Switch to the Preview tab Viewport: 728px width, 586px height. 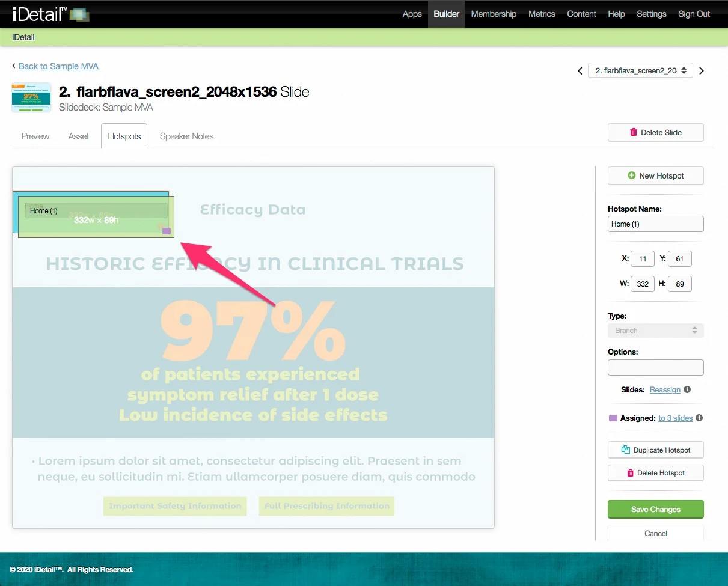coord(35,136)
